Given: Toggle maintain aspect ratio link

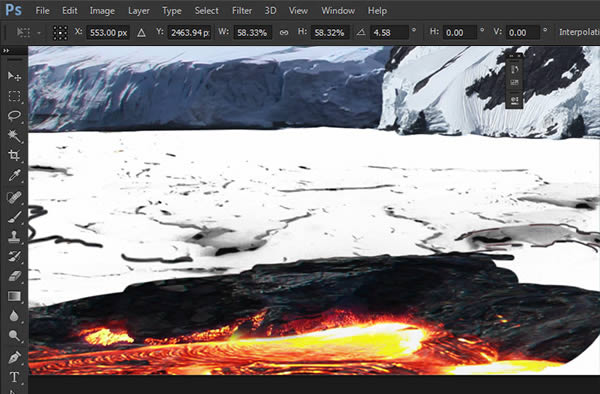Looking at the screenshot, I should click(x=284, y=33).
